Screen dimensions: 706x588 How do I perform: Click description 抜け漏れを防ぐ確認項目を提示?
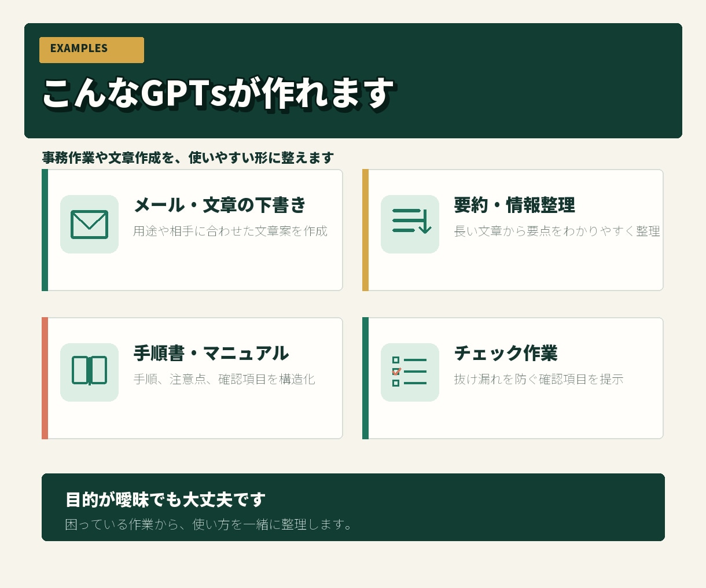(539, 379)
